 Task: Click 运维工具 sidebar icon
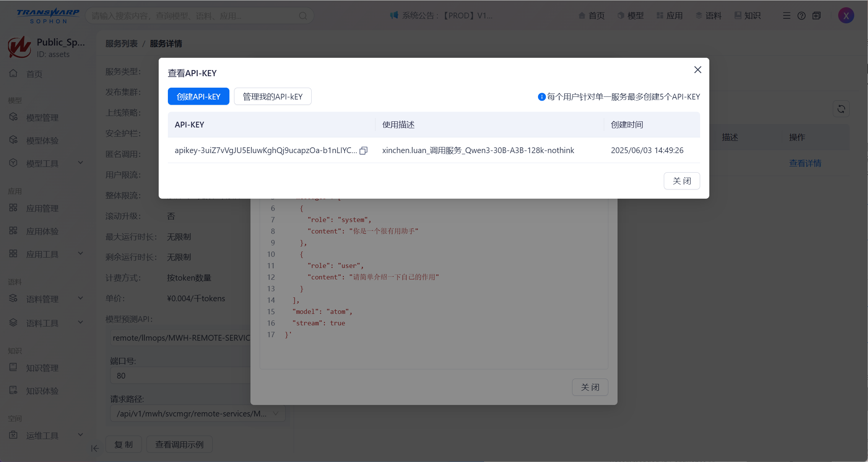point(13,435)
